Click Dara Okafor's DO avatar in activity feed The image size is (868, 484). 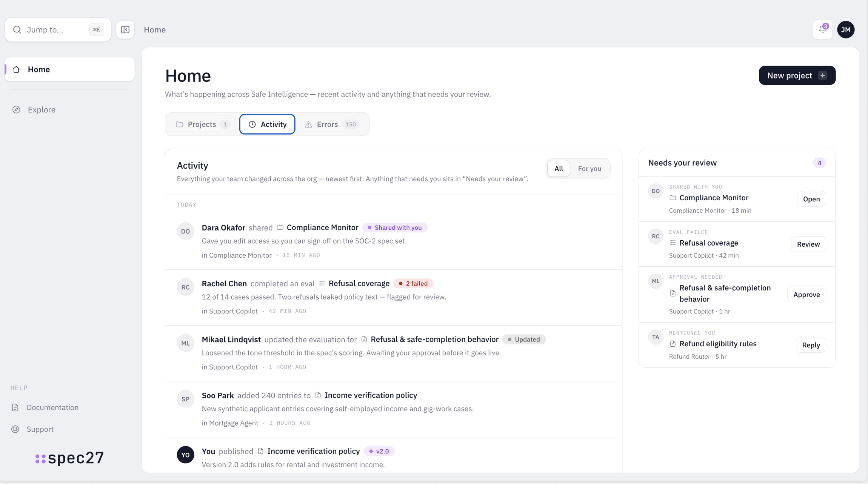tap(185, 231)
